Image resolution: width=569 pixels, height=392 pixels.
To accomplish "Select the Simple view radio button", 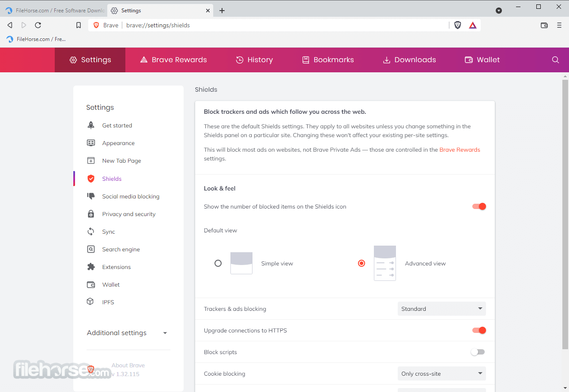I will pyautogui.click(x=218, y=263).
